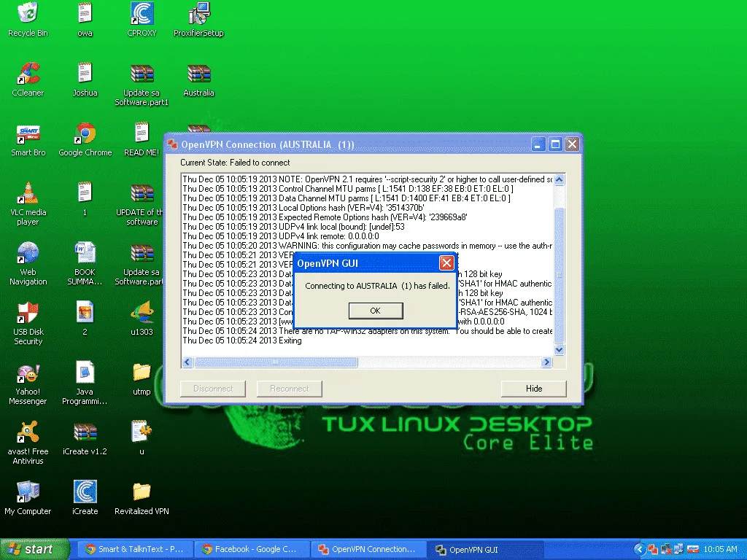Select the USB Disk Security icon
This screenshot has height=560, width=747.
click(x=28, y=312)
